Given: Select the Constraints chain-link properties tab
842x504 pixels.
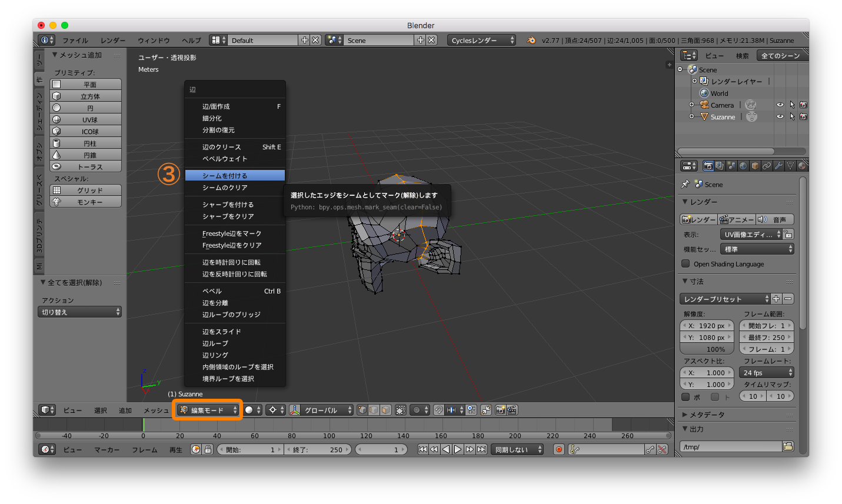Looking at the screenshot, I should point(767,165).
